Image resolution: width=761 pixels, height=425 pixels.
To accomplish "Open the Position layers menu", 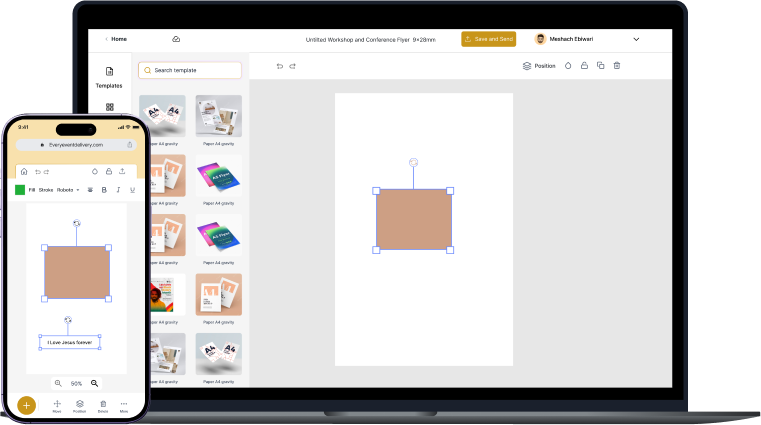I will 539,66.
